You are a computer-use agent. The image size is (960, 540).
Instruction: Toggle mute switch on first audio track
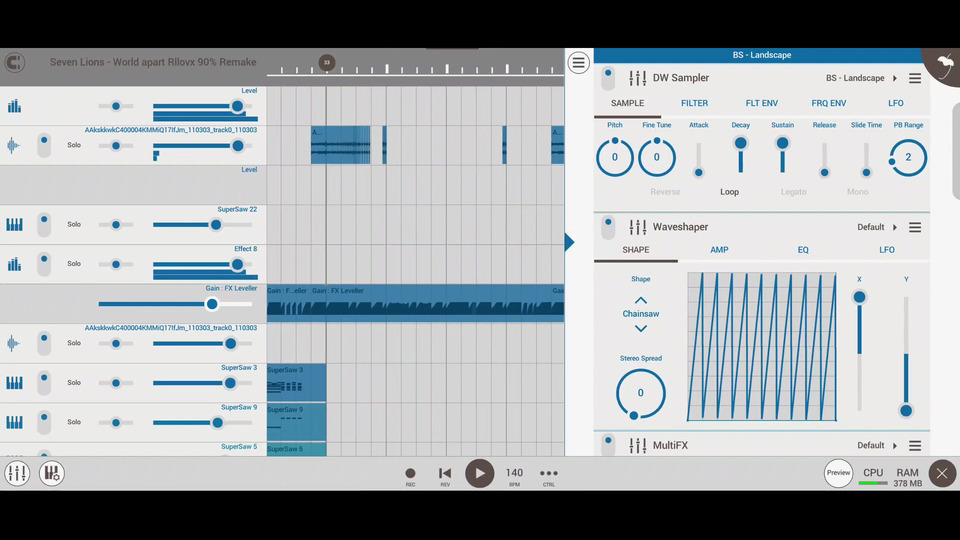click(44, 146)
